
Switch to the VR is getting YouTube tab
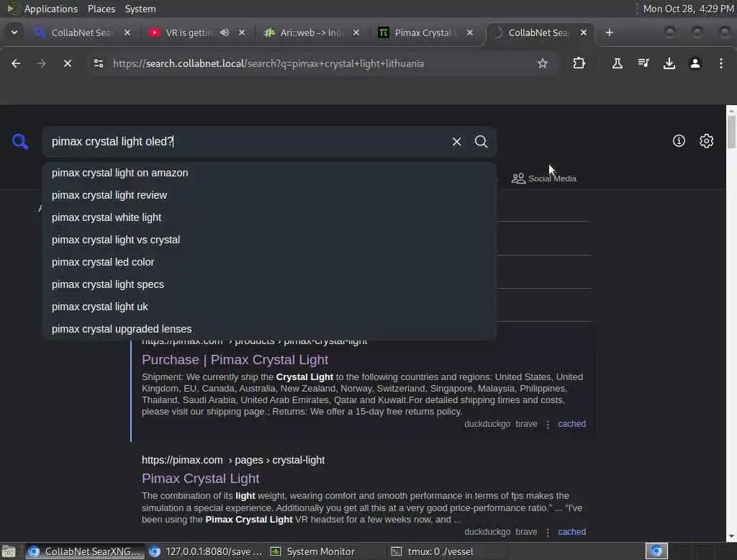(188, 32)
